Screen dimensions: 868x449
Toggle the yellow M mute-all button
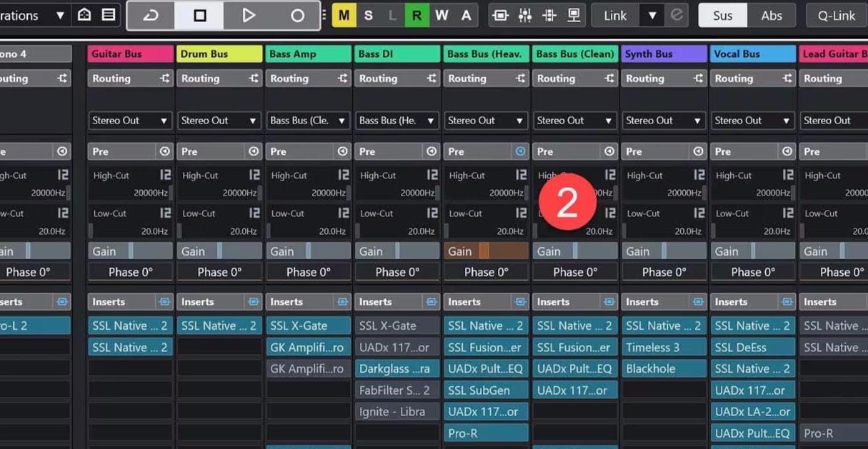[x=344, y=15]
